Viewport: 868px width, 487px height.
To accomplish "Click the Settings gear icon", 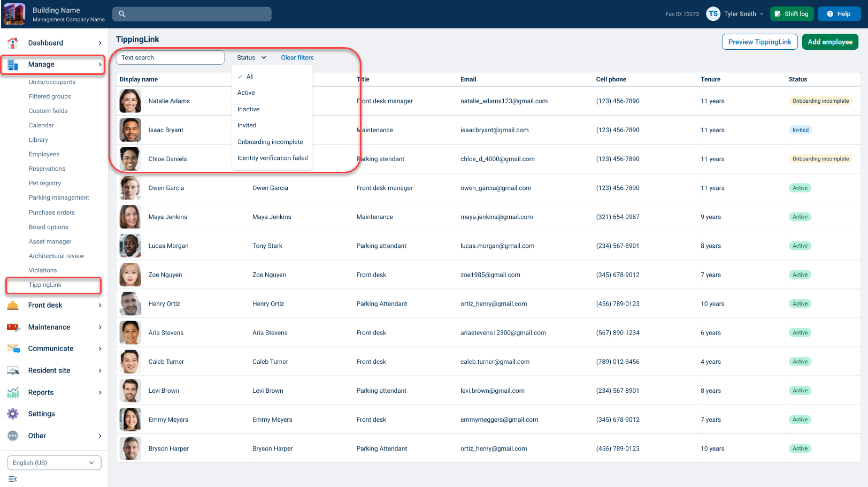I will point(13,414).
